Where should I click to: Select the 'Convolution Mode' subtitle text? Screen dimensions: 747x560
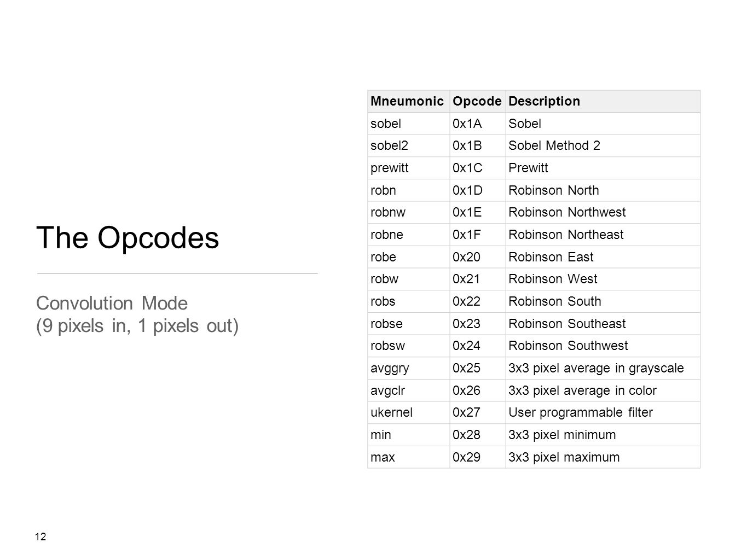(112, 303)
